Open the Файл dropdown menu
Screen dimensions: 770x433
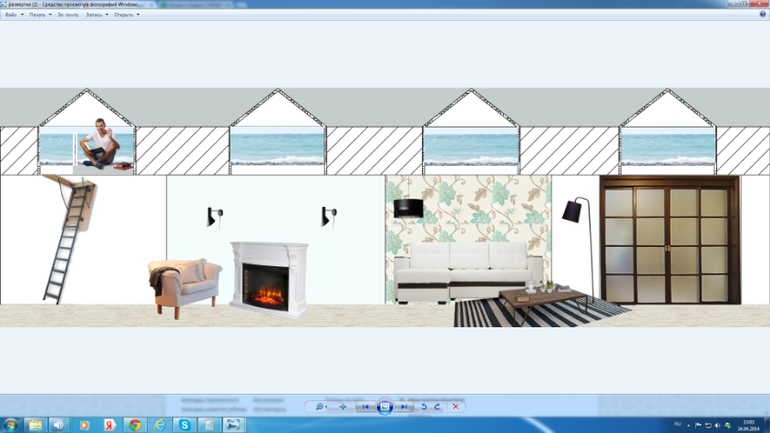click(x=14, y=15)
